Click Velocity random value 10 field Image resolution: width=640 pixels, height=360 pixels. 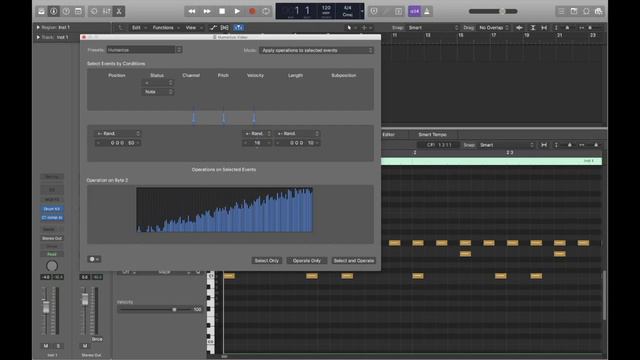point(257,143)
